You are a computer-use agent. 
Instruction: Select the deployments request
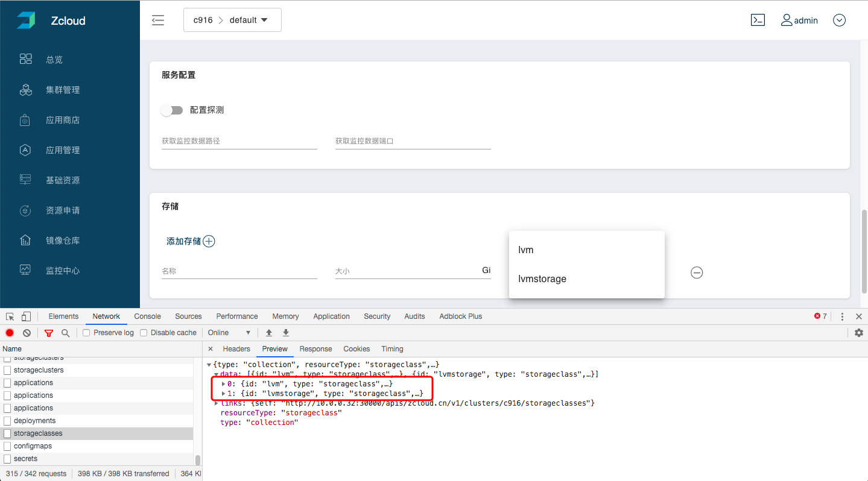97,421
